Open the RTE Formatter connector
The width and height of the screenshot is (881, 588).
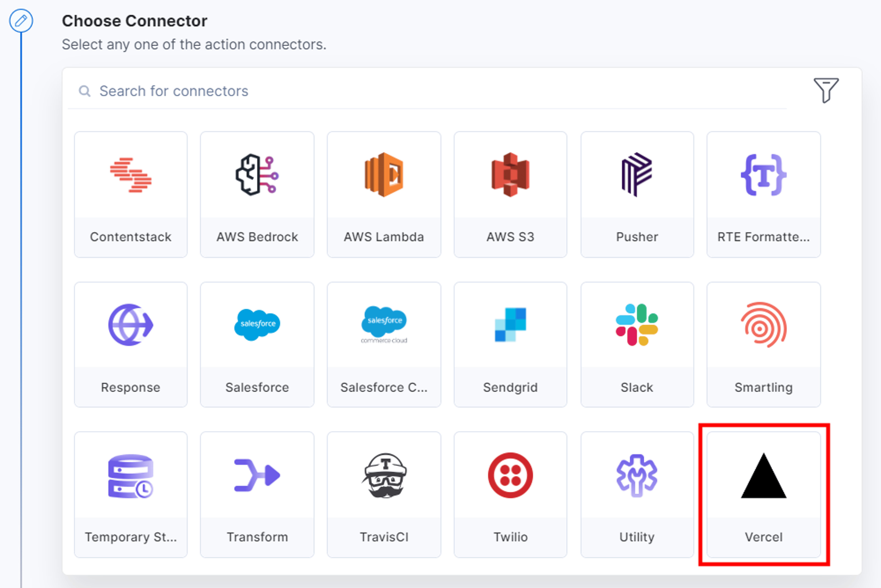pyautogui.click(x=764, y=194)
